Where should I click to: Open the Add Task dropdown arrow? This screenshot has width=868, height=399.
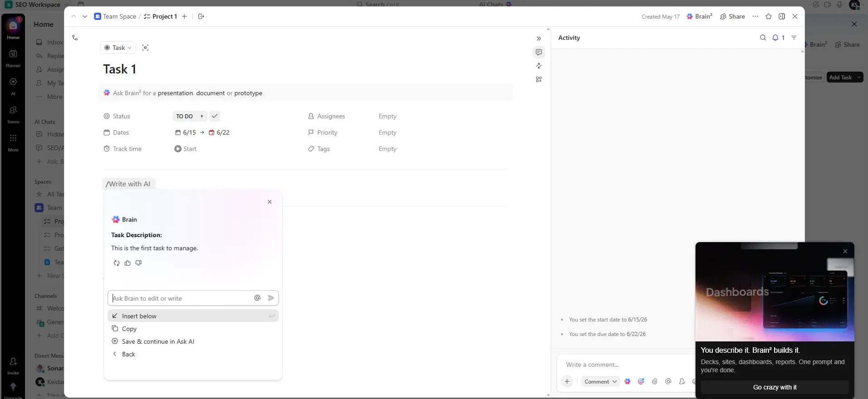tap(859, 77)
